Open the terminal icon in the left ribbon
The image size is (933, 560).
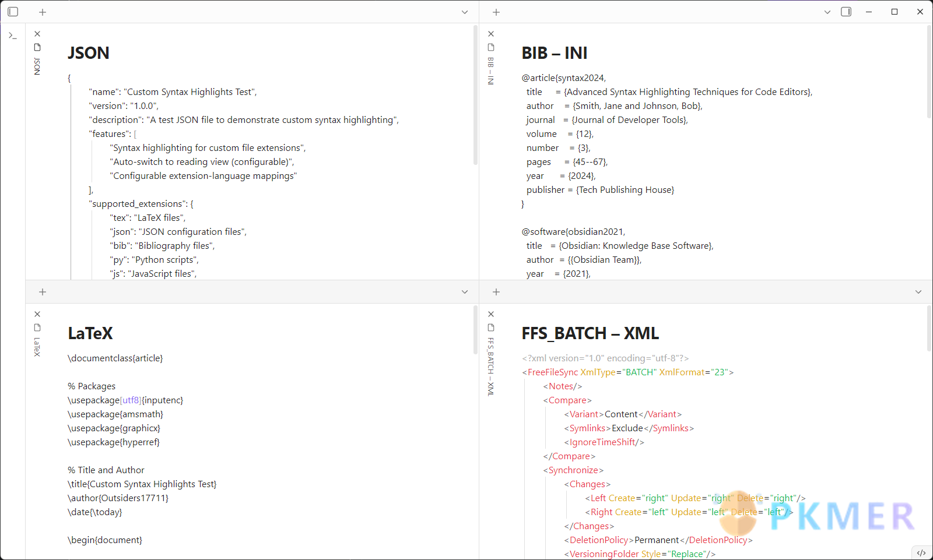point(12,36)
